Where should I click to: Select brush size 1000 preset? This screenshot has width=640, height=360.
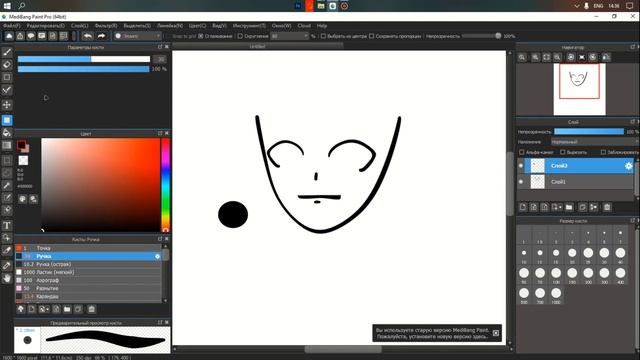pos(556,296)
